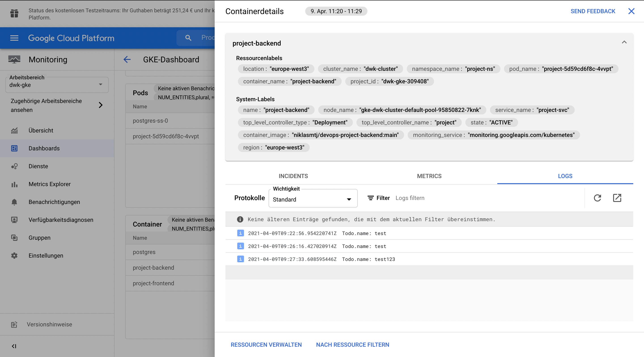Switch to the INCIDENTS tab
The width and height of the screenshot is (644, 357).
[293, 176]
